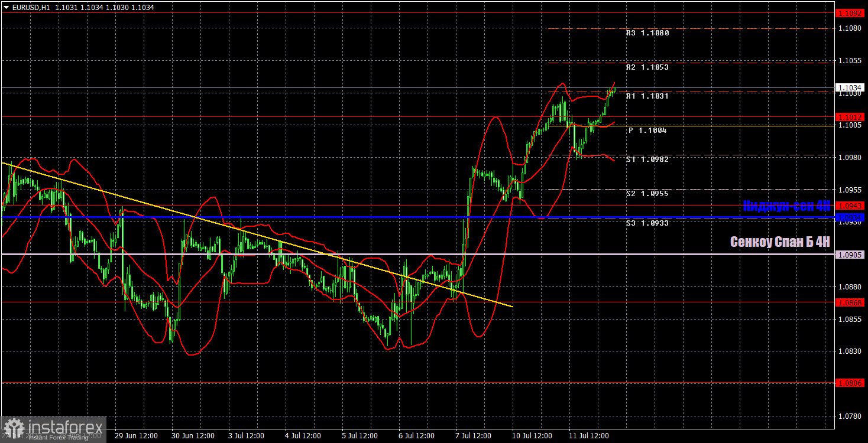Select the current price tag 1.1034
868x443 pixels.
[850, 87]
